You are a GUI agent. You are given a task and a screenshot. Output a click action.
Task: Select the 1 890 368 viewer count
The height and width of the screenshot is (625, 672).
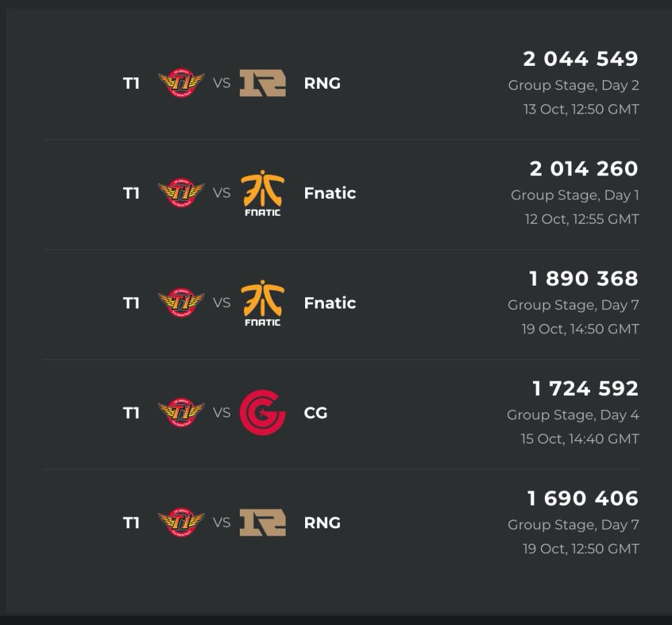click(584, 279)
